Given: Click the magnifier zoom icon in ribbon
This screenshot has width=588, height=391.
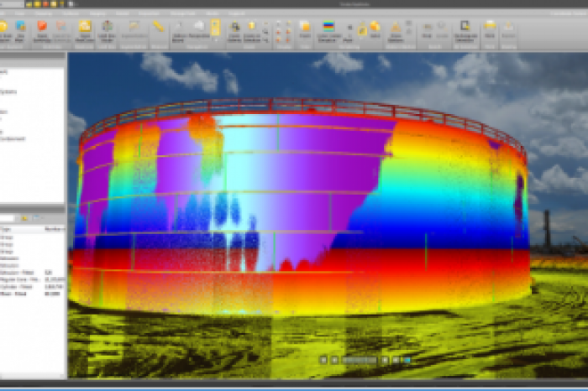Looking at the screenshot, I should 234,26.
